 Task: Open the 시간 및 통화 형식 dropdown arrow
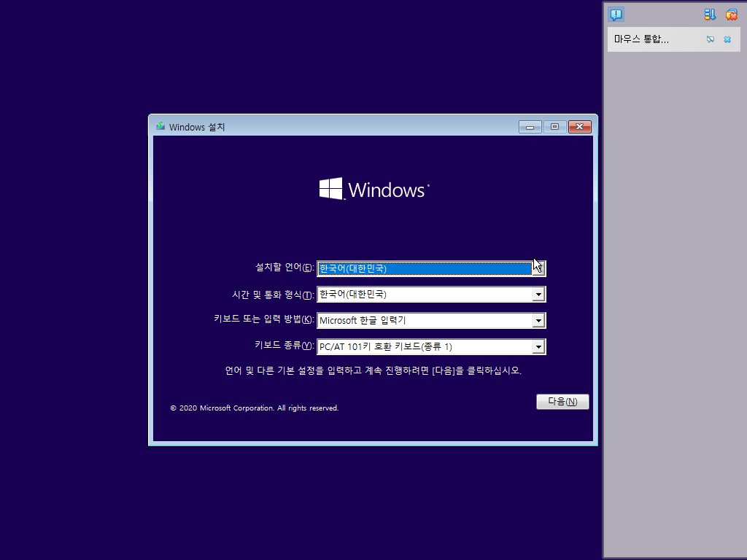(x=538, y=295)
